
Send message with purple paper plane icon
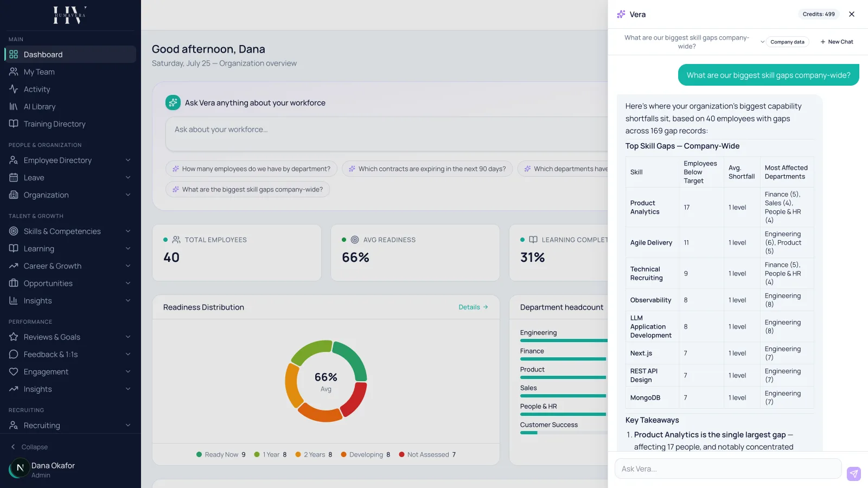(x=854, y=474)
